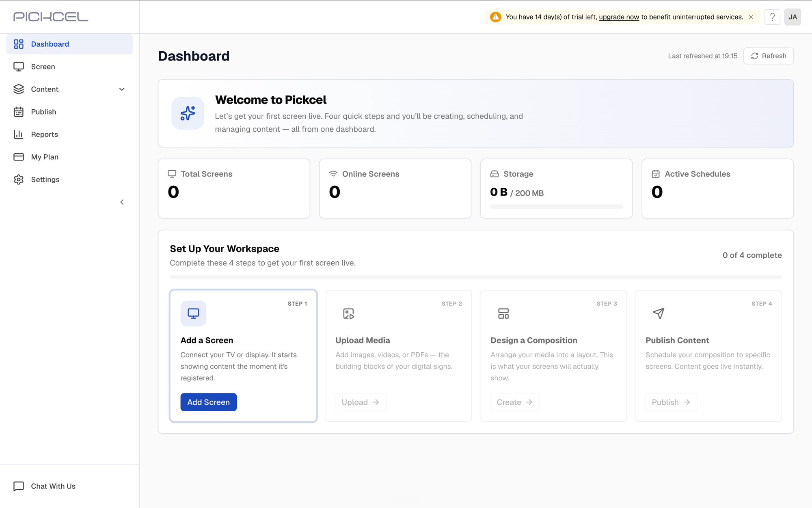The width and height of the screenshot is (812, 508).
Task: Follow the upgrade now link
Action: (x=619, y=17)
